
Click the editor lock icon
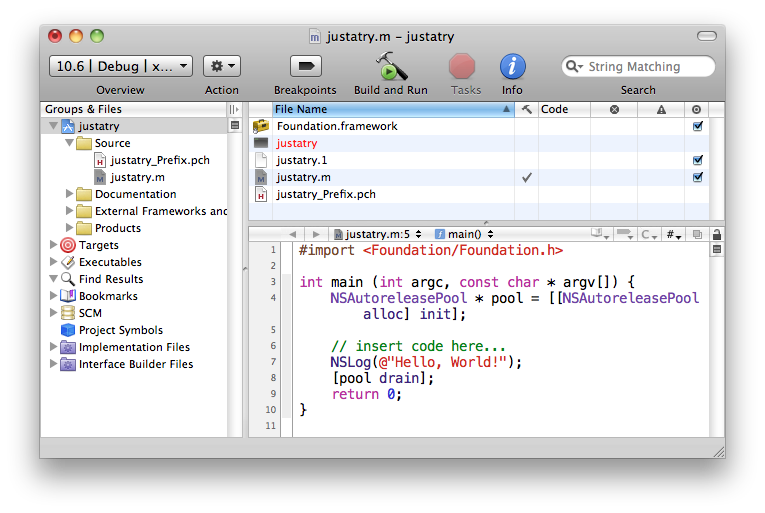[x=716, y=234]
